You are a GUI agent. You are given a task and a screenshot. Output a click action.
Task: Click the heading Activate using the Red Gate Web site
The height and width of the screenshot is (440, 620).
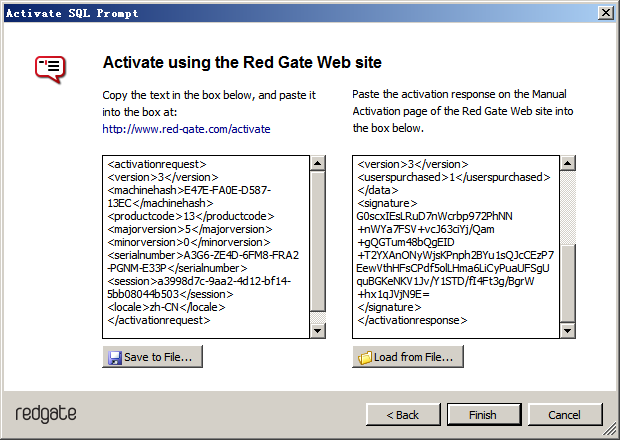tap(242, 62)
